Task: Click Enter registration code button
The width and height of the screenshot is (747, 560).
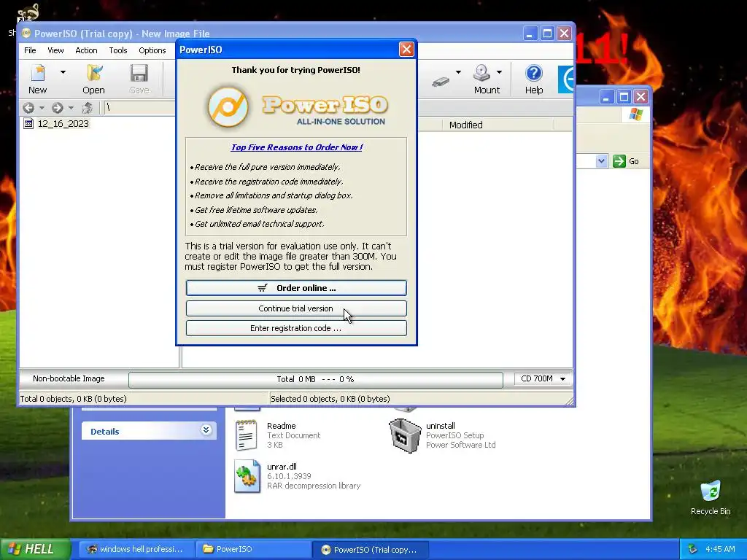Action: pos(296,328)
